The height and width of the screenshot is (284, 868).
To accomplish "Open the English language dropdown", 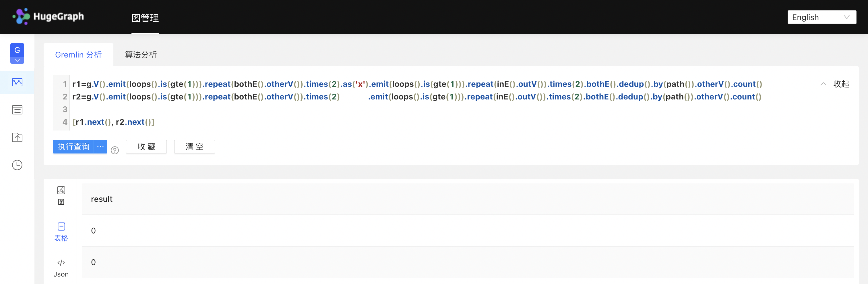I will pos(822,17).
